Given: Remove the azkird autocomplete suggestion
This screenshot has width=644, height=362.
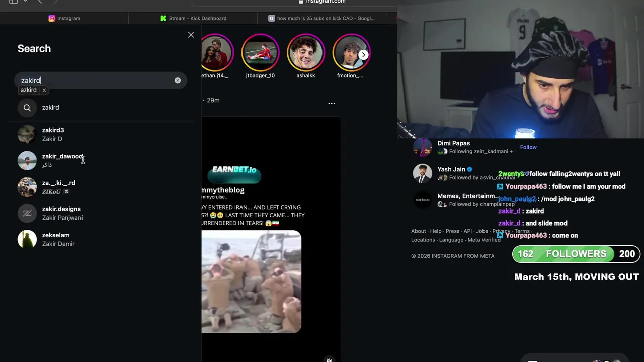Looking at the screenshot, I should coord(44,90).
